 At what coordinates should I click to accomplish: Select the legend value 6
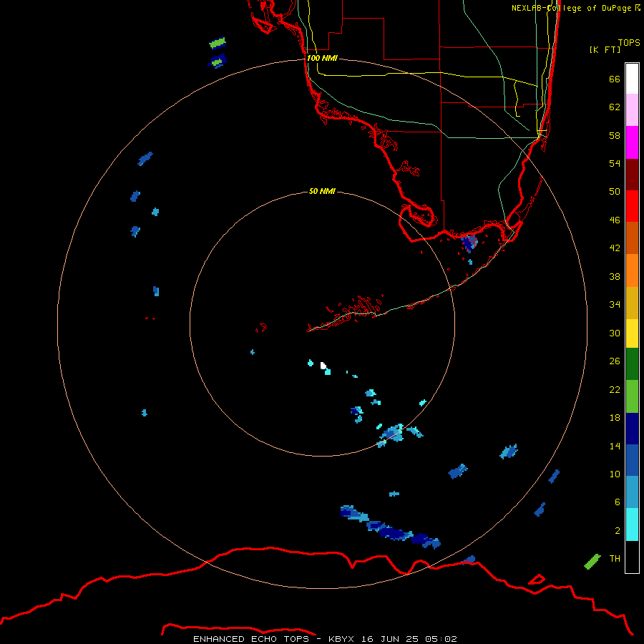point(617,502)
